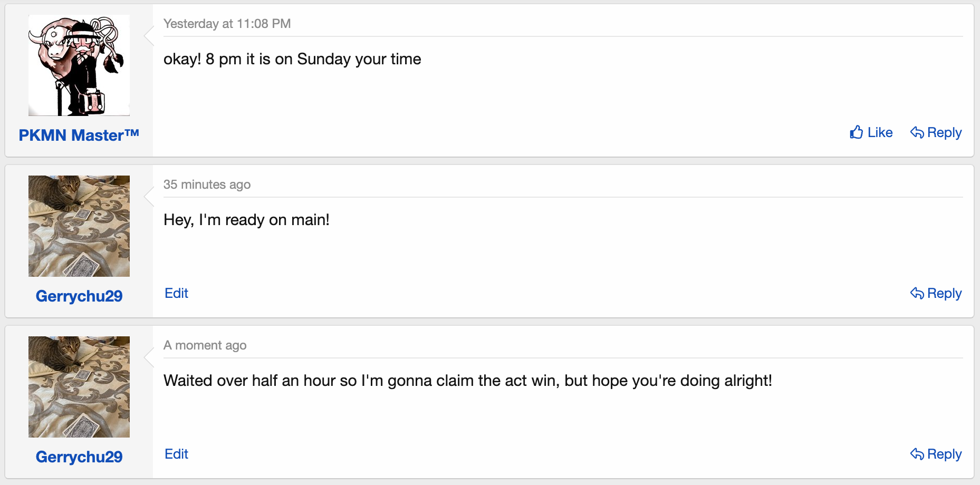
Task: Visit the PKMN Master™ profile link
Action: (x=79, y=135)
